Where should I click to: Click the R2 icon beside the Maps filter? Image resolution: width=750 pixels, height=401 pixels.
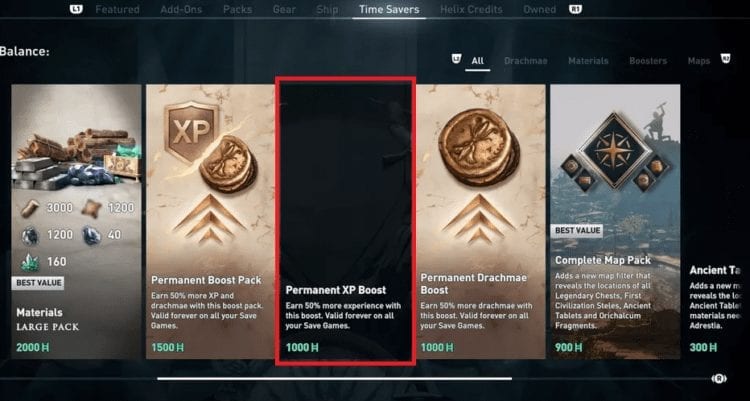pos(726,59)
